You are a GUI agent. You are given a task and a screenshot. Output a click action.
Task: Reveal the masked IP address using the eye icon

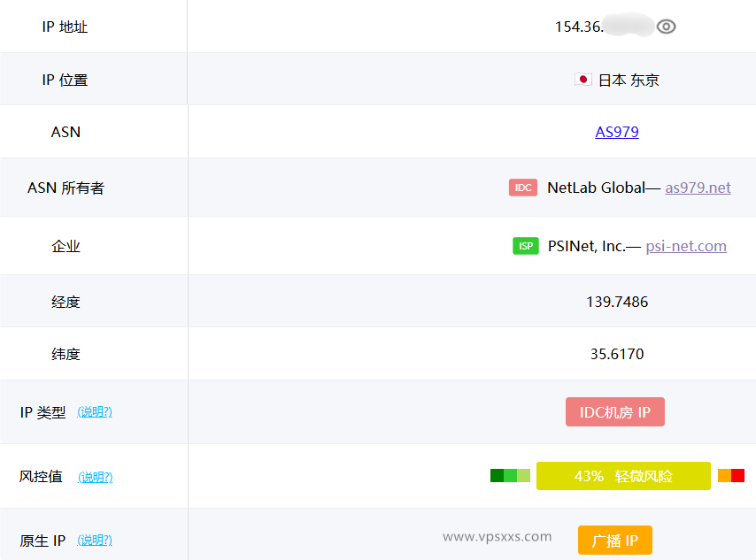(x=667, y=27)
